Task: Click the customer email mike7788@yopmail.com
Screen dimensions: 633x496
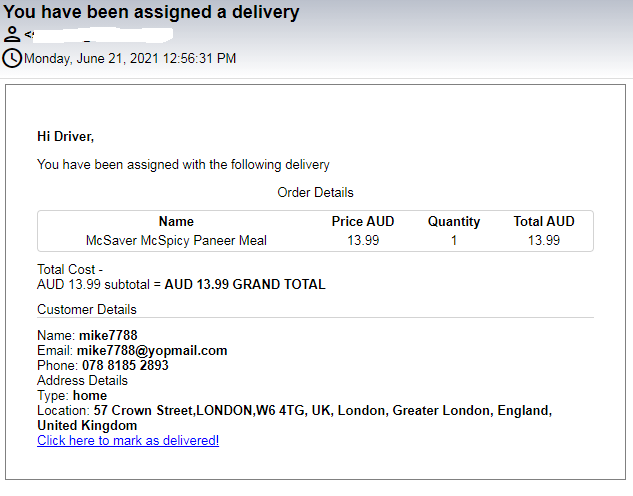Action: point(152,351)
